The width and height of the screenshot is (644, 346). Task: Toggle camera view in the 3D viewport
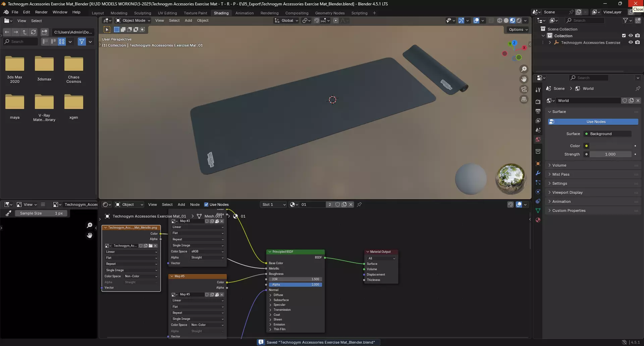click(524, 89)
